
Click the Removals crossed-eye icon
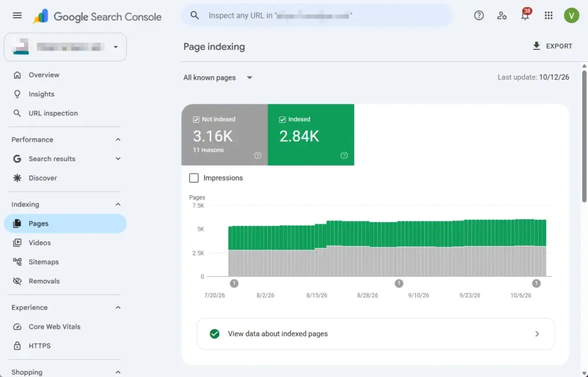[17, 281]
